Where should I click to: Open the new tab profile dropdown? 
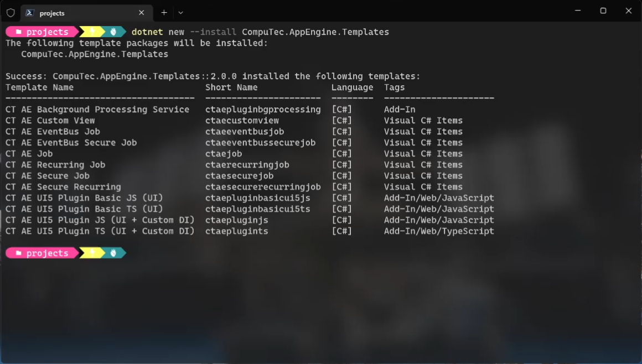pos(180,13)
